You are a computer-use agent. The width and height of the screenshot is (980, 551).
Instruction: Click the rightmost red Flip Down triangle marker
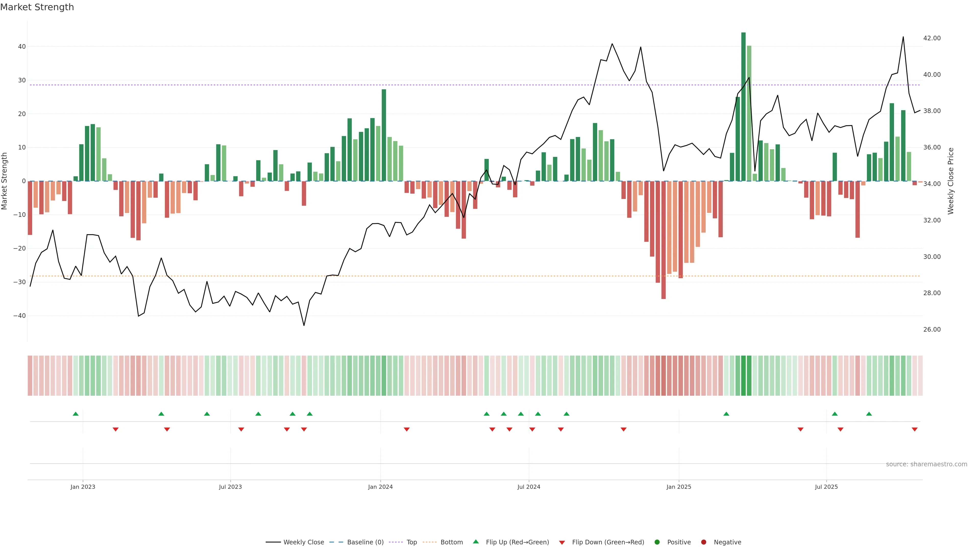point(915,429)
